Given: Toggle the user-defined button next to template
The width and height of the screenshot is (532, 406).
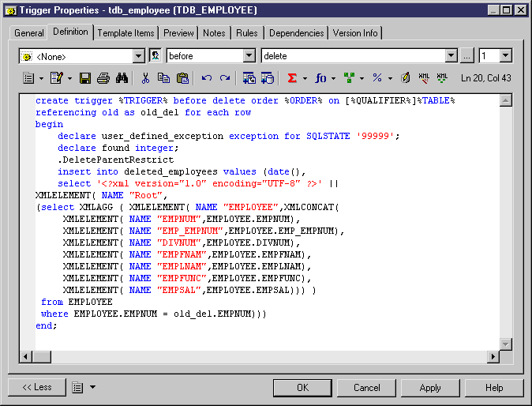Looking at the screenshot, I should tap(155, 55).
